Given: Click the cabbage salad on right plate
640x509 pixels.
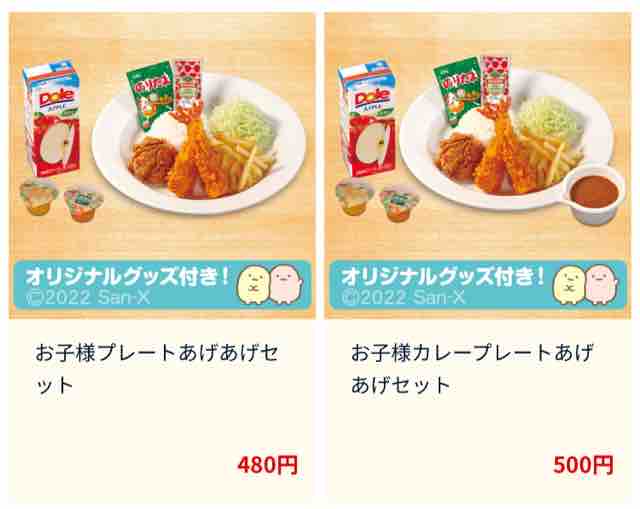Looking at the screenshot, I should pos(544,116).
